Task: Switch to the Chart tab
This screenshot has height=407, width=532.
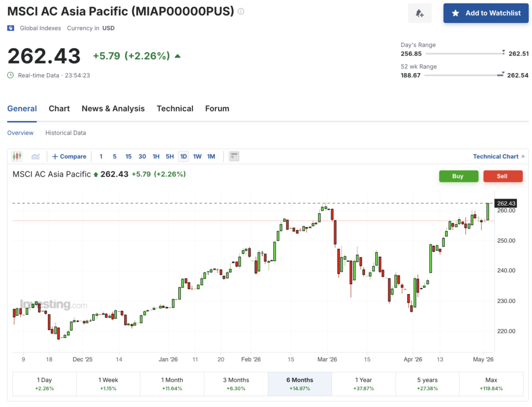Action: [x=59, y=109]
